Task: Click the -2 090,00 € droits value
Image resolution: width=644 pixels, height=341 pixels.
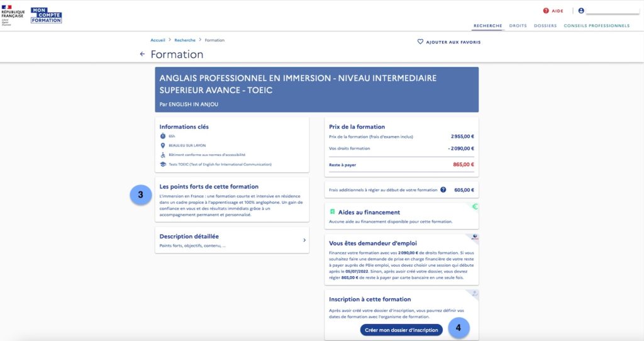Action: click(461, 148)
